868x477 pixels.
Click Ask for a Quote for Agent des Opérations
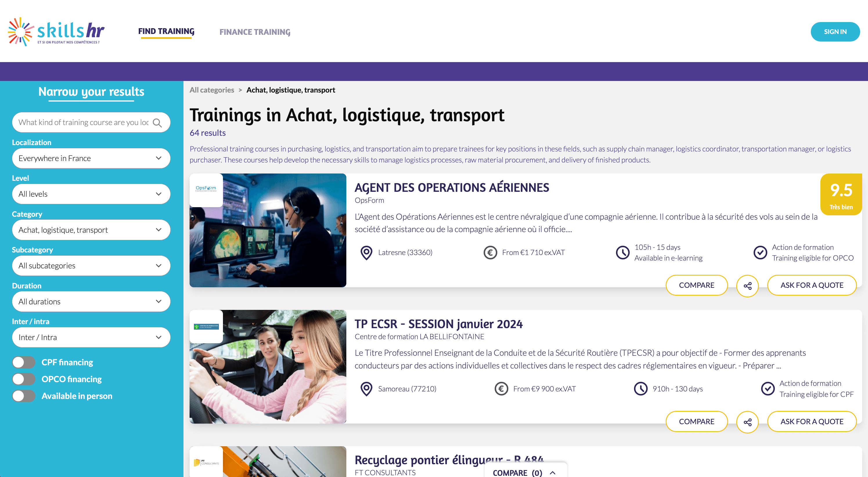pos(812,284)
